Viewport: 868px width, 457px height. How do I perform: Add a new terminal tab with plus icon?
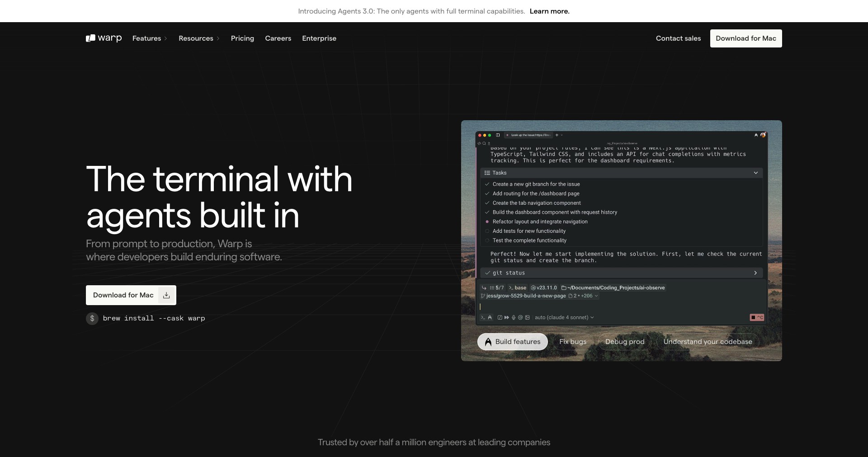(557, 135)
